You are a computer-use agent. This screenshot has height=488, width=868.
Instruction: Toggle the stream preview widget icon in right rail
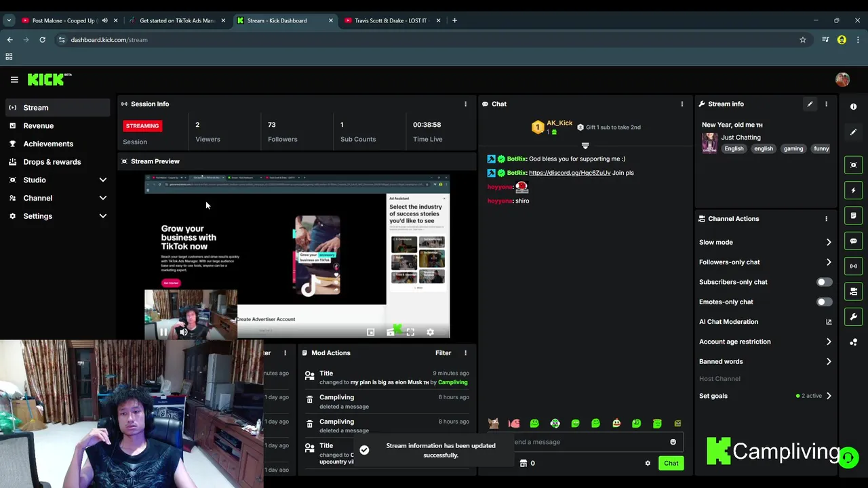853,165
